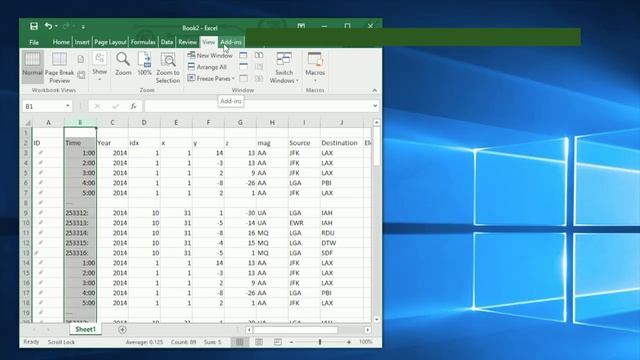Screen dimensions: 640x360
Task: Select column C header
Action: tap(112, 122)
